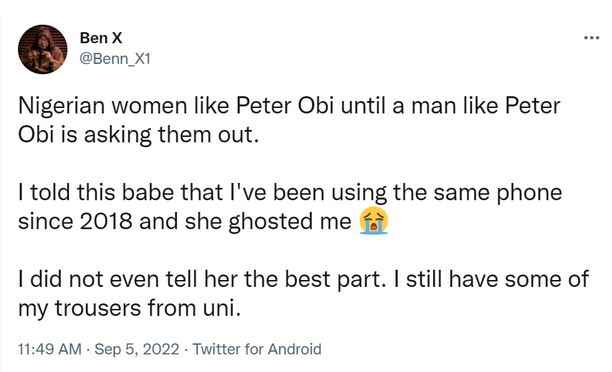This screenshot has height=372, width=612.
Task: Click the text 'asking them out.'
Action: click(x=171, y=135)
